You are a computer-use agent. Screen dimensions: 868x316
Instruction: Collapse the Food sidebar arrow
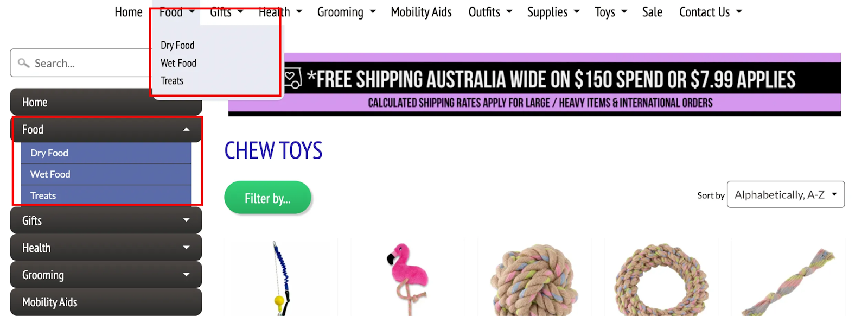tap(186, 129)
